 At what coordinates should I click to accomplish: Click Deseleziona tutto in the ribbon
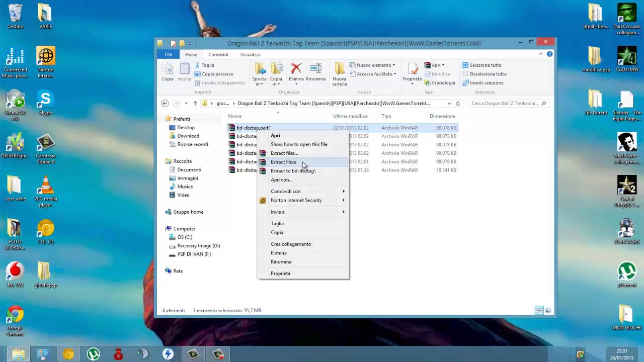click(485, 74)
